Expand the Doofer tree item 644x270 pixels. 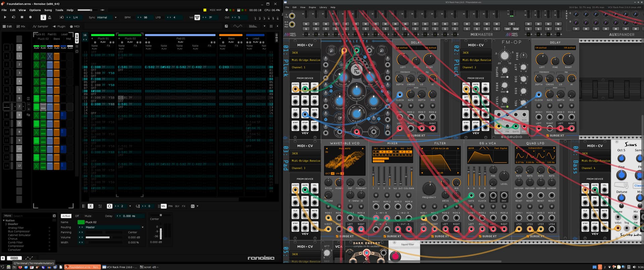coord(6,224)
